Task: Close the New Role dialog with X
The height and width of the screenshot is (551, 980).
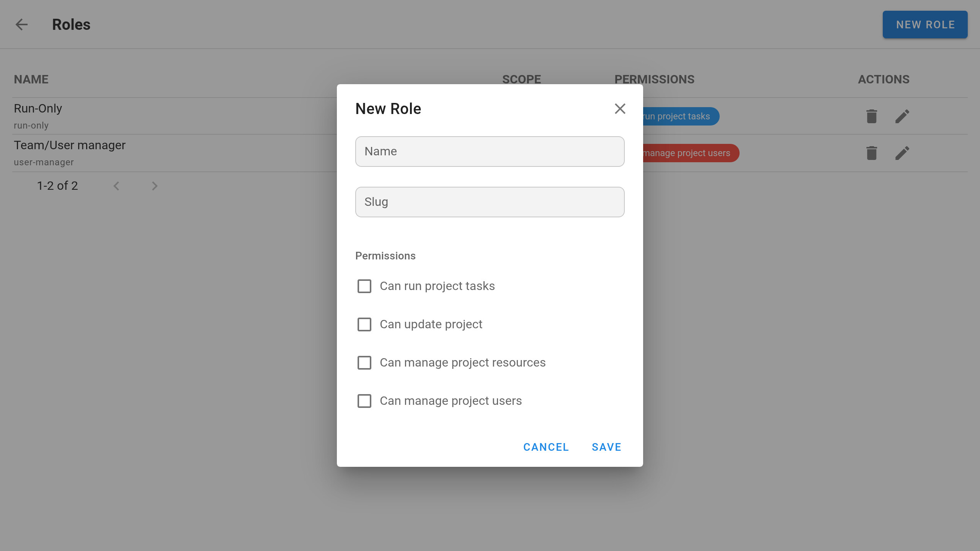Action: click(620, 109)
